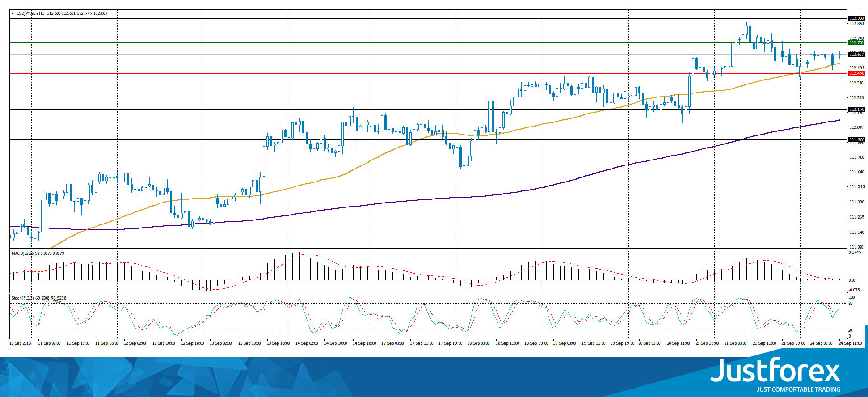Click the 111.265 price scale value
The image size is (868, 397).
pos(856,217)
